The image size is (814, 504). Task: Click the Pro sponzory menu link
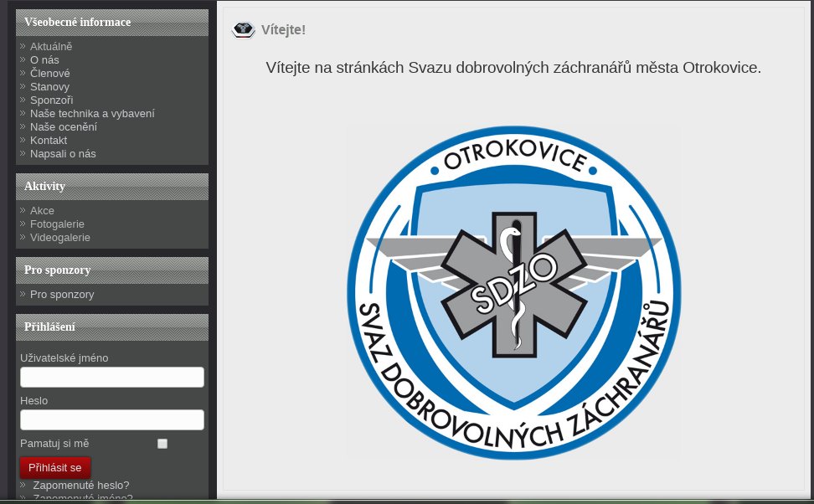coord(62,295)
